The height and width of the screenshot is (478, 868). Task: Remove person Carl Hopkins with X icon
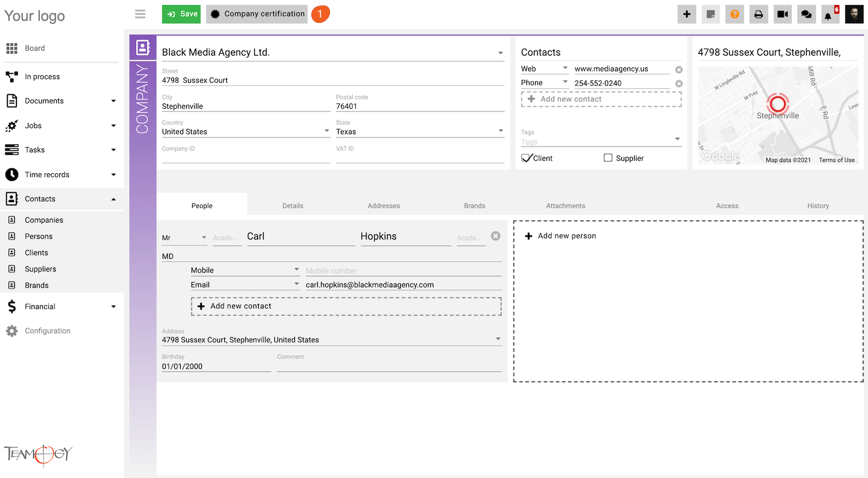496,236
